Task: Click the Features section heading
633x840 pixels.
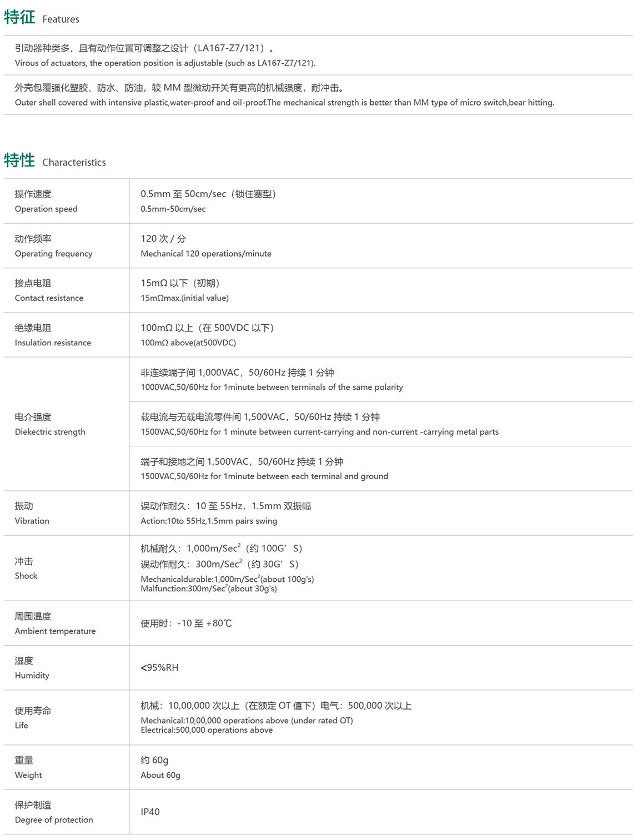Action: 42,18
